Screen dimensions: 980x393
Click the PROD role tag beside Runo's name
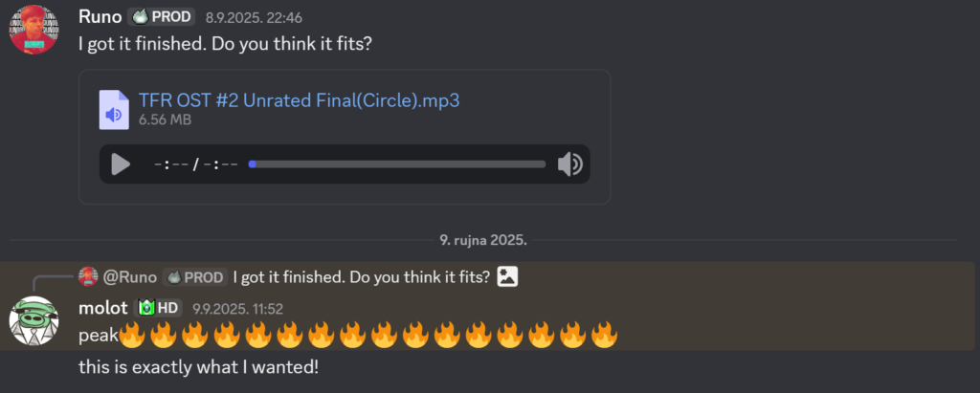162,16
